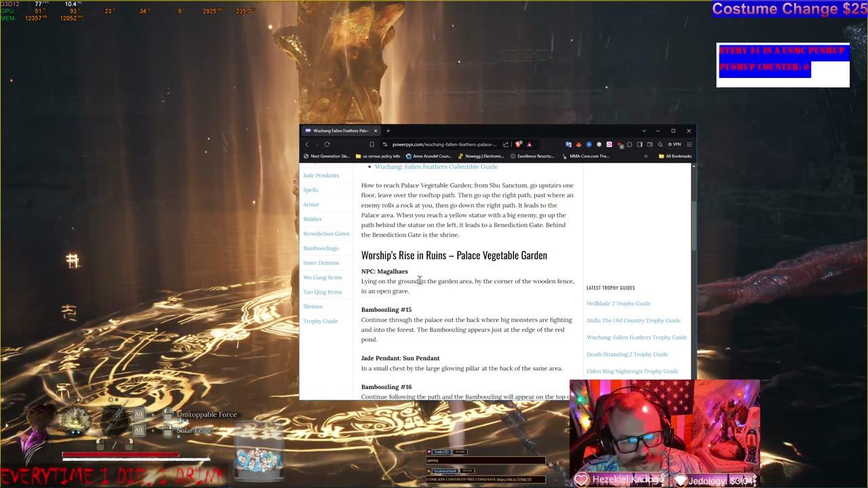868x488 pixels.
Task: Open Mafia The Old Country Trophy Guide
Action: pos(633,321)
